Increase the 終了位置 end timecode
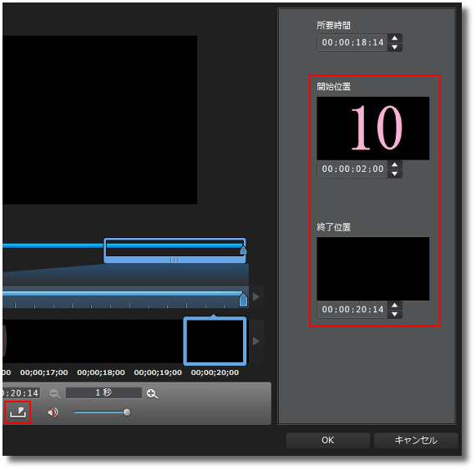 click(395, 305)
